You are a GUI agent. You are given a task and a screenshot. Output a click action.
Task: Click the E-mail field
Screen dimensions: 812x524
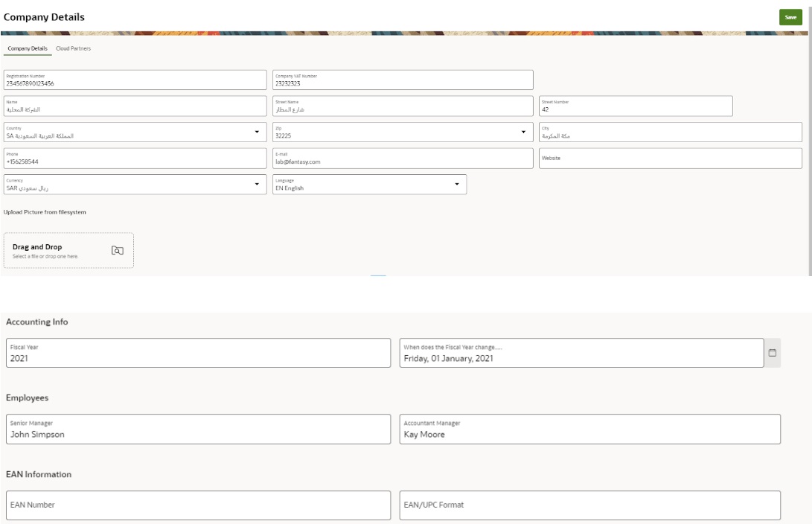[403, 159]
